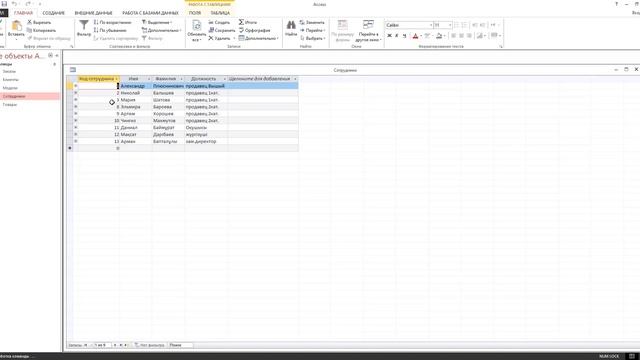Click Перейти в другое окно icon
The image size is (640, 360).
tap(368, 25)
